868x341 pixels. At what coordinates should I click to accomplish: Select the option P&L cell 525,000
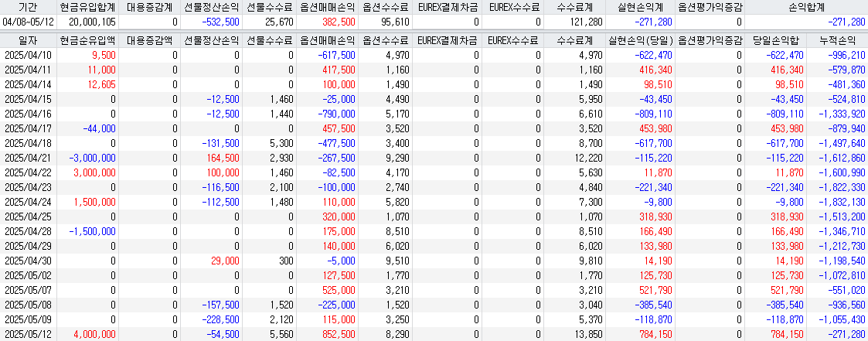coord(339,289)
